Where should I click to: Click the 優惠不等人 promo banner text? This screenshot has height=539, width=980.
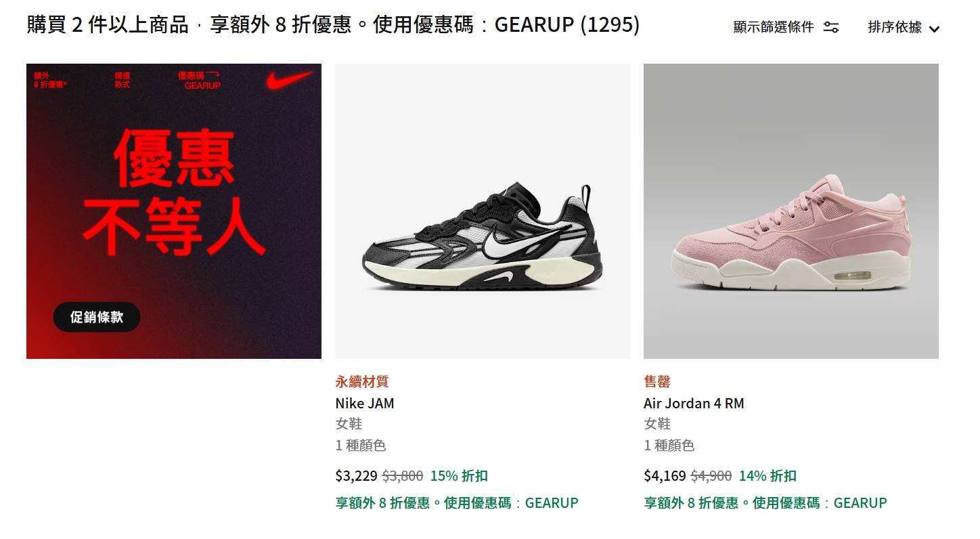click(x=174, y=193)
